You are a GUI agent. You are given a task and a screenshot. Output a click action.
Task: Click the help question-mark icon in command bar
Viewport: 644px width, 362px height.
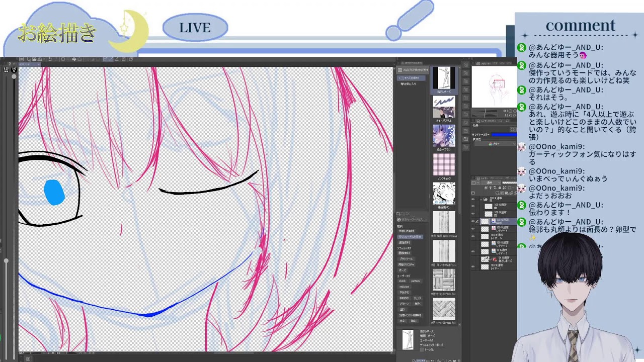click(131, 59)
